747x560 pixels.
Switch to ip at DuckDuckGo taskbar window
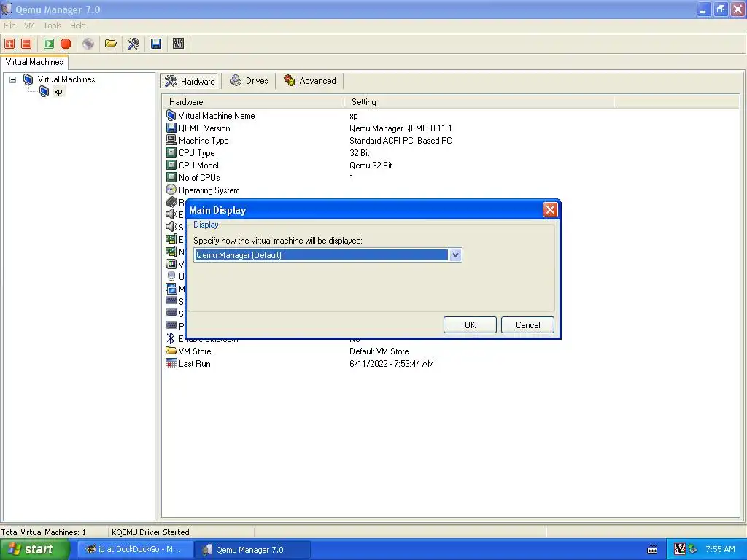pyautogui.click(x=135, y=550)
